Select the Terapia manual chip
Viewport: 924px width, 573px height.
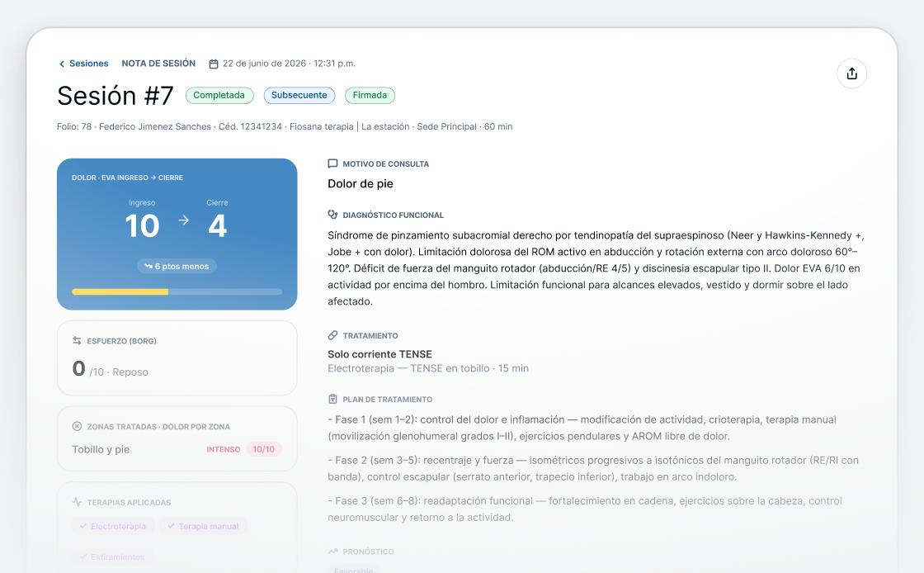[203, 527]
